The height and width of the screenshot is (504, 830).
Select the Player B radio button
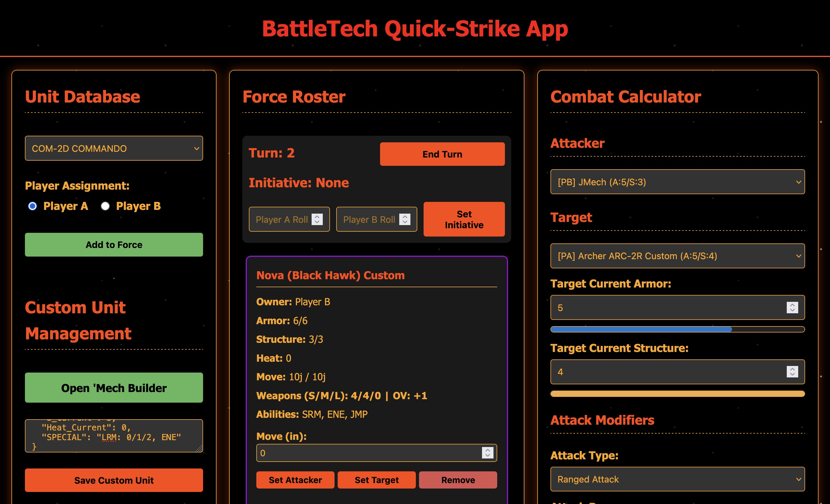click(x=105, y=206)
